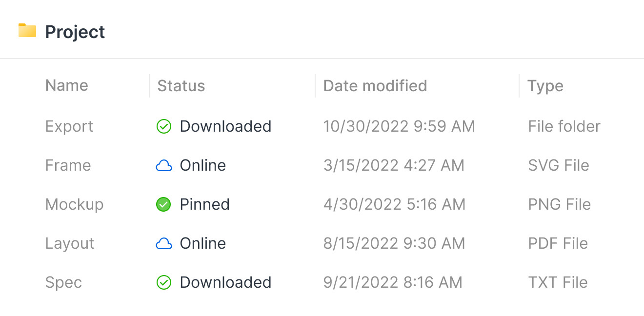Screen dimensions: 644x316
Task: Select the Spec TXT file
Action: 63,282
